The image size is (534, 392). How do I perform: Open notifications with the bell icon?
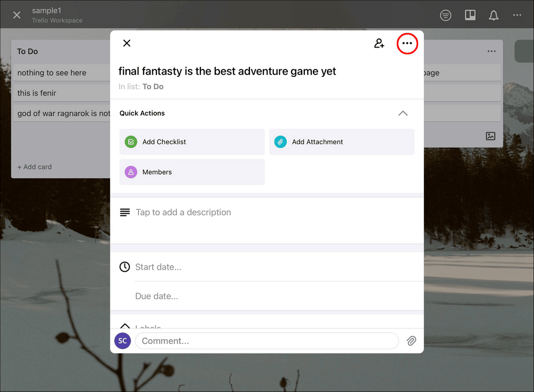(x=493, y=15)
